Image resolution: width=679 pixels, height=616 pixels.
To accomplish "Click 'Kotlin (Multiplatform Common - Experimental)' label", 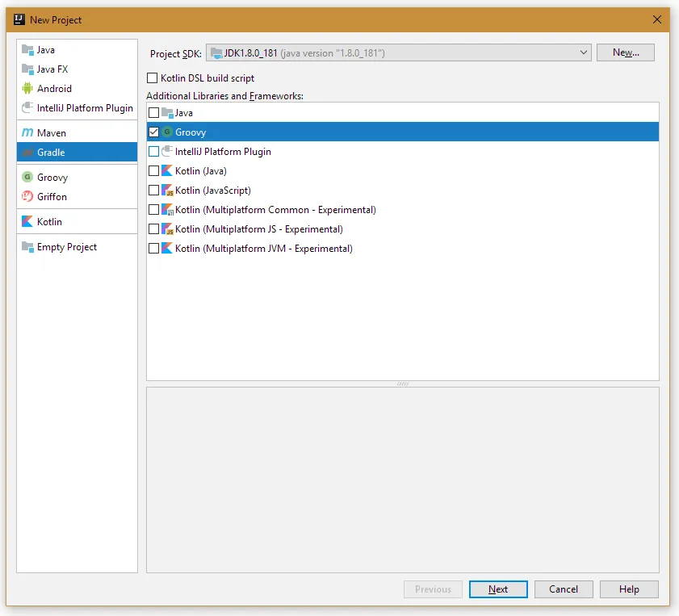I will (275, 210).
